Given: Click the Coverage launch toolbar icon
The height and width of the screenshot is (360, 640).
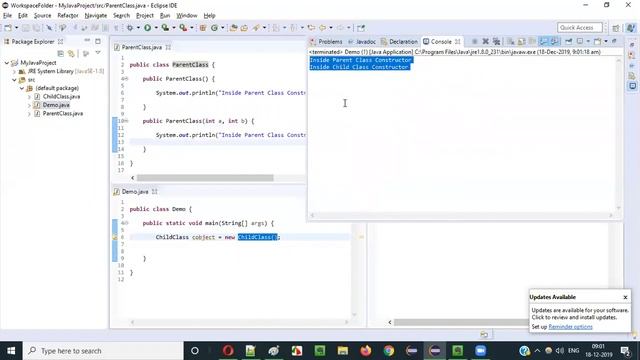Looking at the screenshot, I should click(x=165, y=28).
